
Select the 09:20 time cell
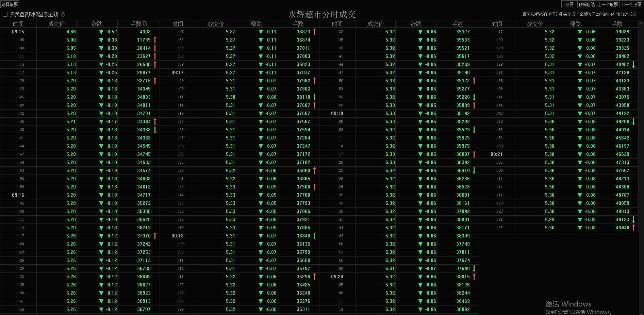(x=337, y=277)
